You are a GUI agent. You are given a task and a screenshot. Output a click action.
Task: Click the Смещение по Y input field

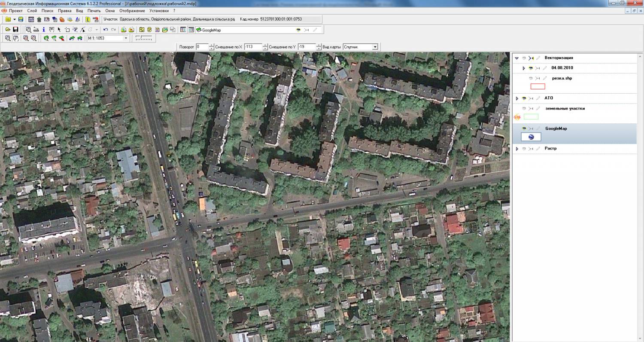coord(307,47)
